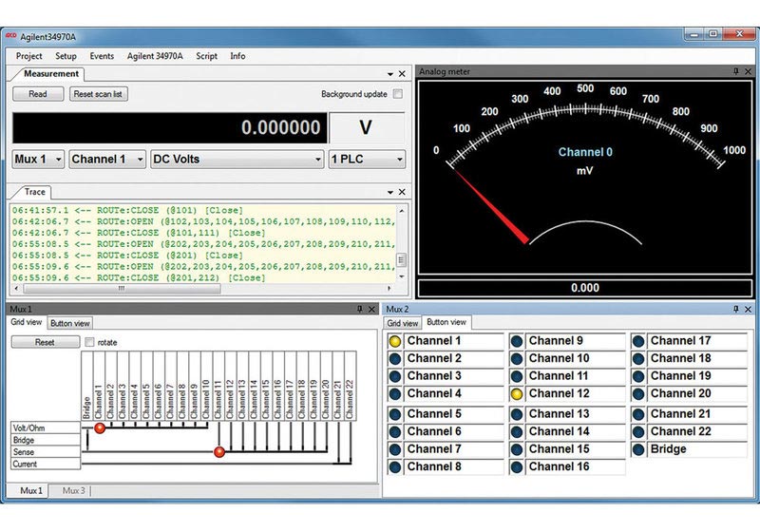The image size is (760, 532).
Task: Toggle Mux 2 Channel 12 indicator
Action: [517, 394]
